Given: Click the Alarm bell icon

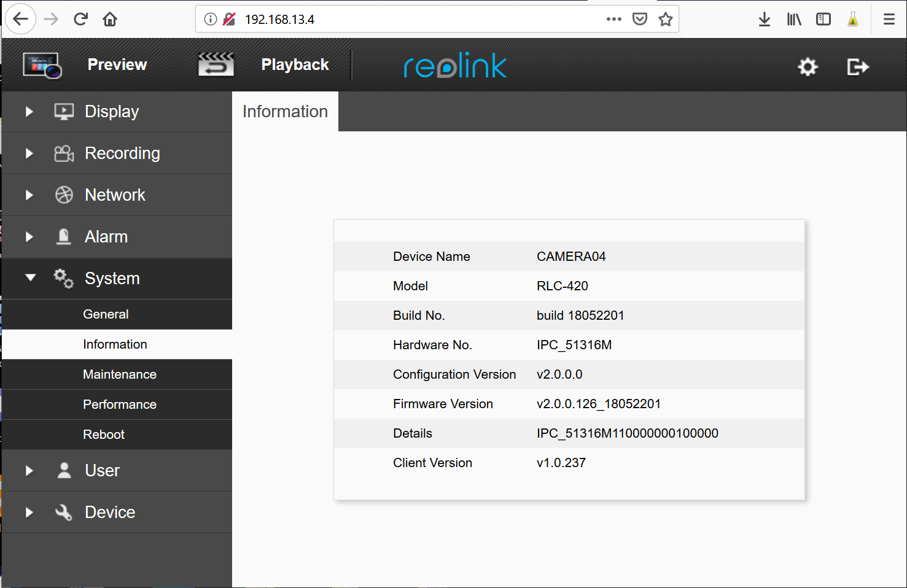Looking at the screenshot, I should 63,236.
